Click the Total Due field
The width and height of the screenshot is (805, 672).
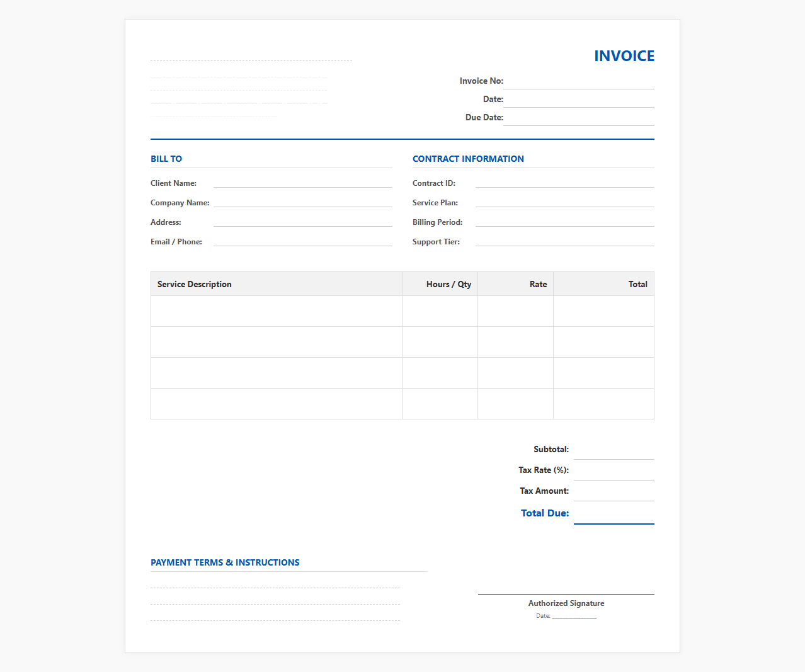tap(614, 513)
